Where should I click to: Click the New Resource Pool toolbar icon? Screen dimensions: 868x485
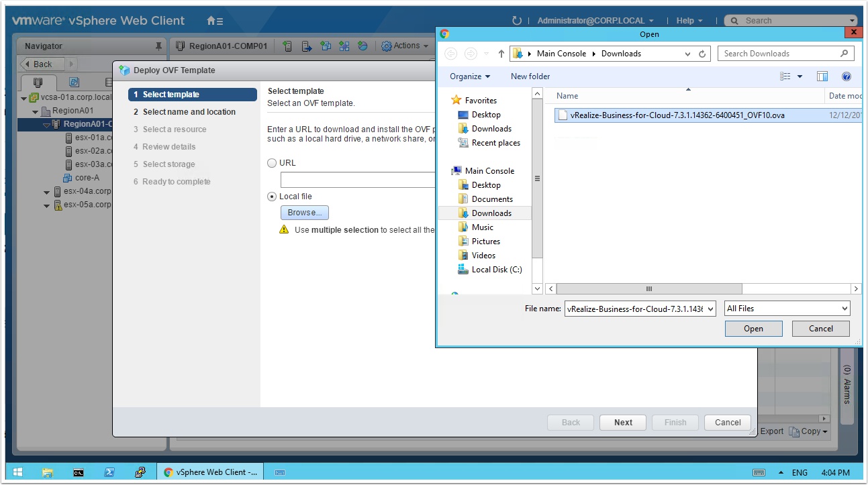coord(363,46)
